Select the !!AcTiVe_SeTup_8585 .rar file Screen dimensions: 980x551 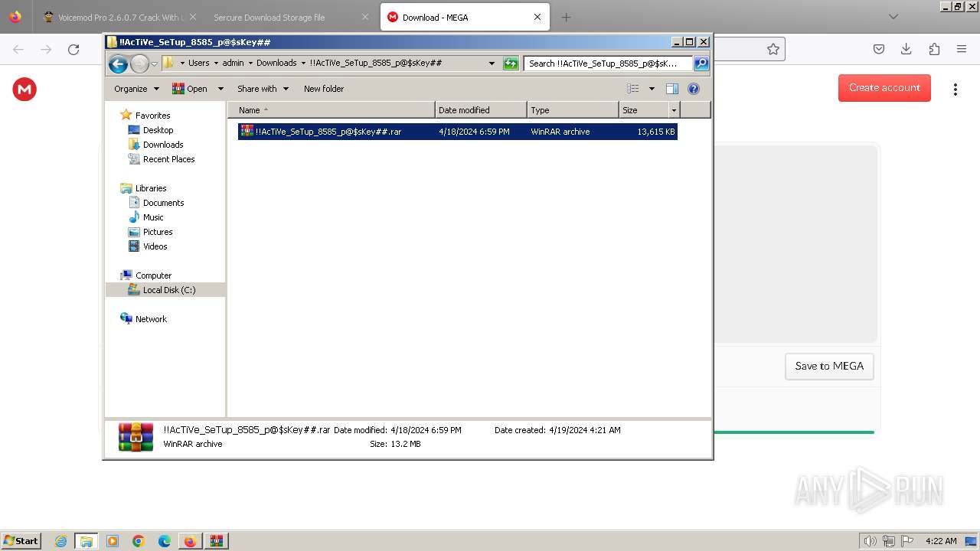tap(457, 132)
